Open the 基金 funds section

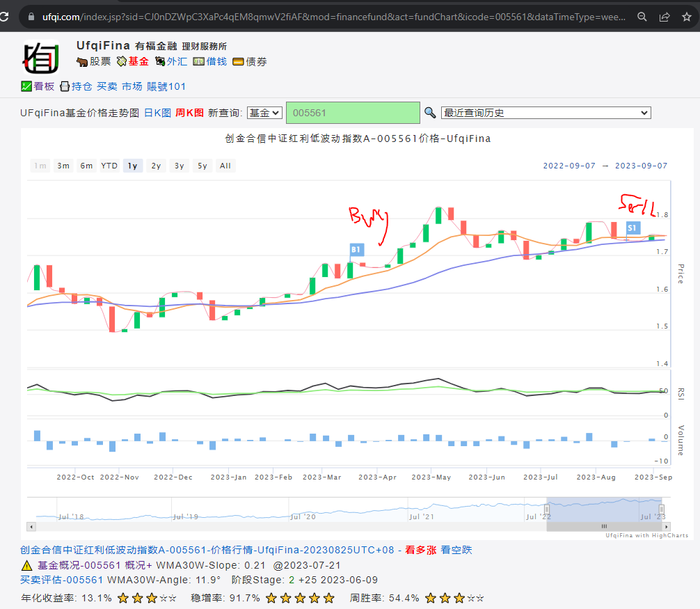tap(132, 61)
